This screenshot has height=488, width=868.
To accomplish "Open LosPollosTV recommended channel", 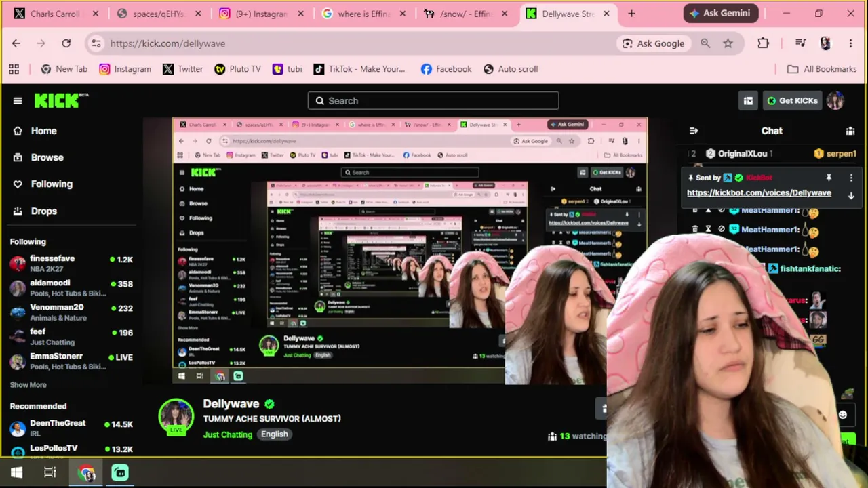I will click(x=71, y=449).
